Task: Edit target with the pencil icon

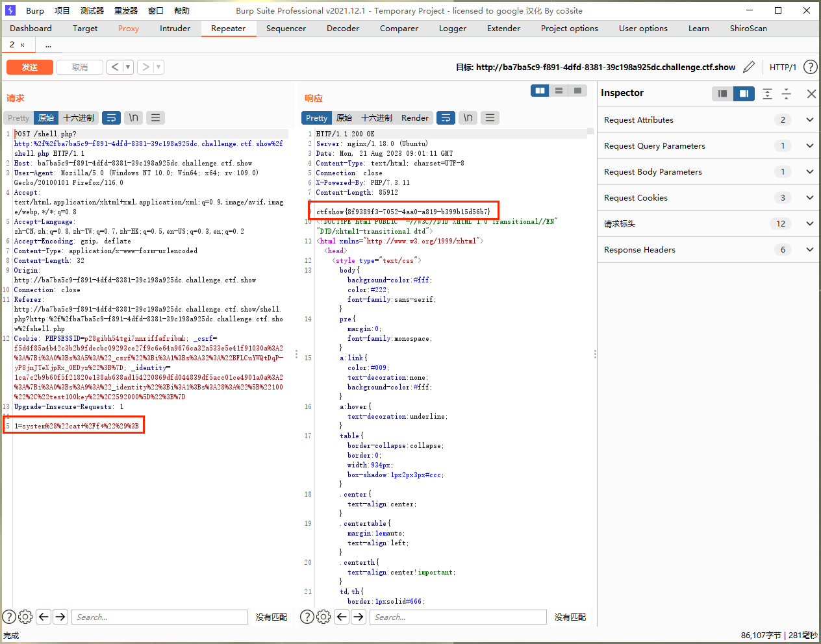Action: [x=749, y=67]
